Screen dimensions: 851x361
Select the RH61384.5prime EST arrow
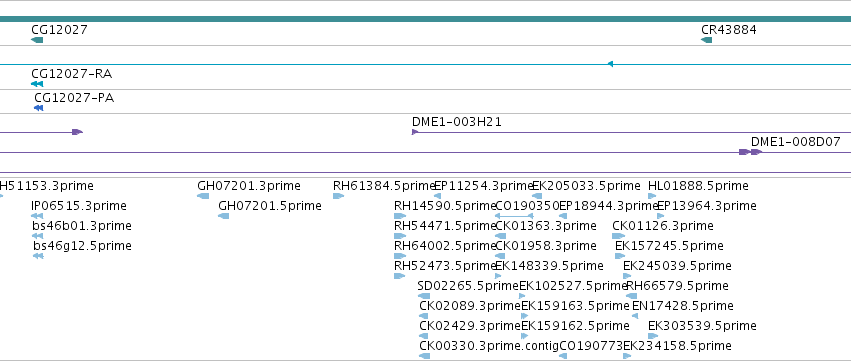coord(339,196)
